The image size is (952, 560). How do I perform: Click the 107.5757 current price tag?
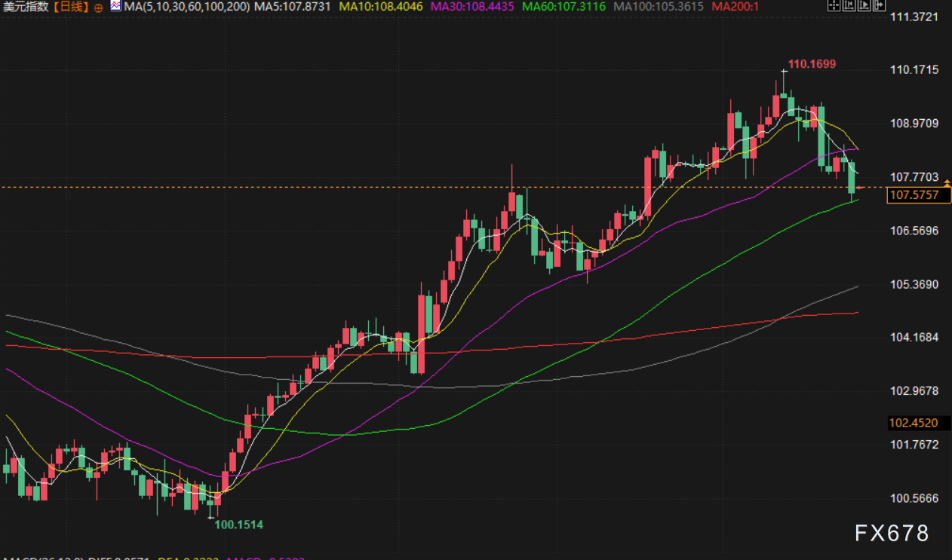tap(913, 195)
